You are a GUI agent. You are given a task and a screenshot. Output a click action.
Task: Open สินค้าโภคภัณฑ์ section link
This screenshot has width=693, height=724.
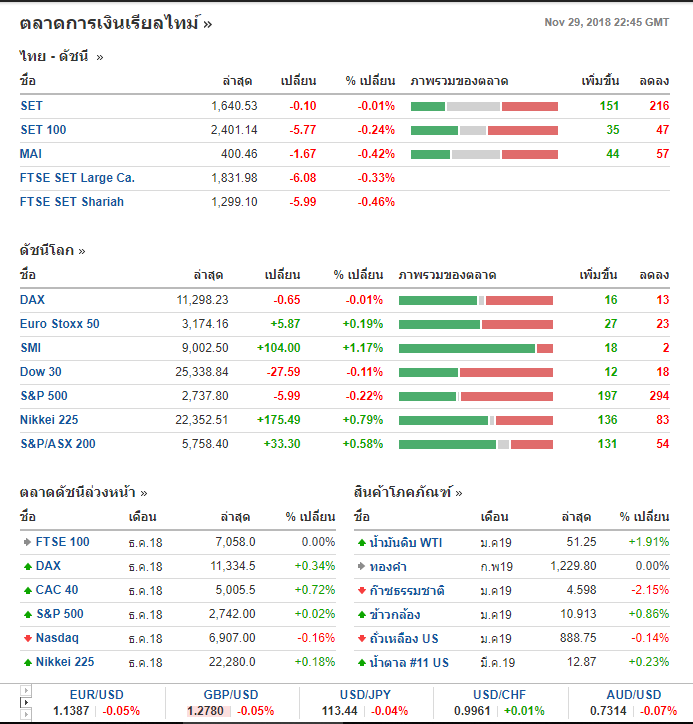[408, 492]
